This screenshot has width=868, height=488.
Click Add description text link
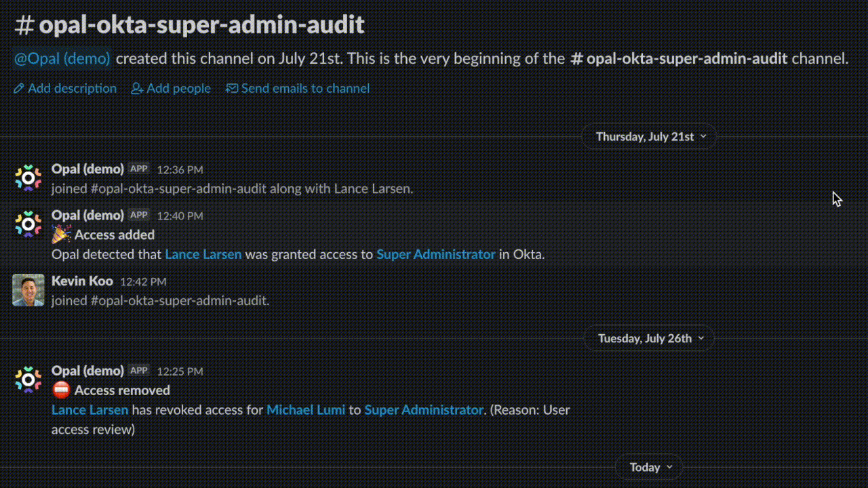click(x=72, y=89)
